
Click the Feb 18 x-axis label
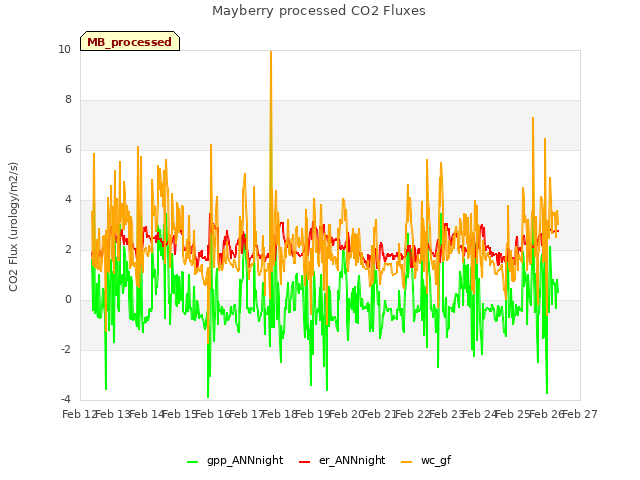point(280,414)
